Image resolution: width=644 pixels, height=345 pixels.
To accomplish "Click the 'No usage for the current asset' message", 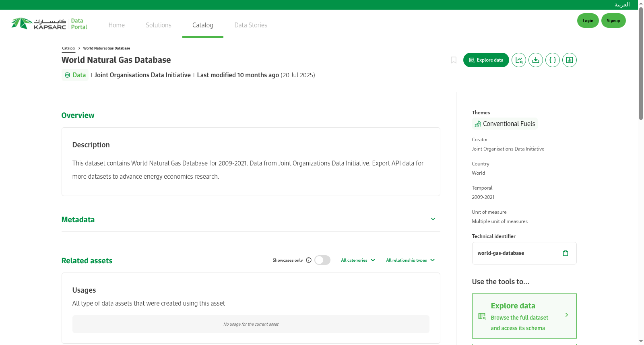I will [251, 324].
